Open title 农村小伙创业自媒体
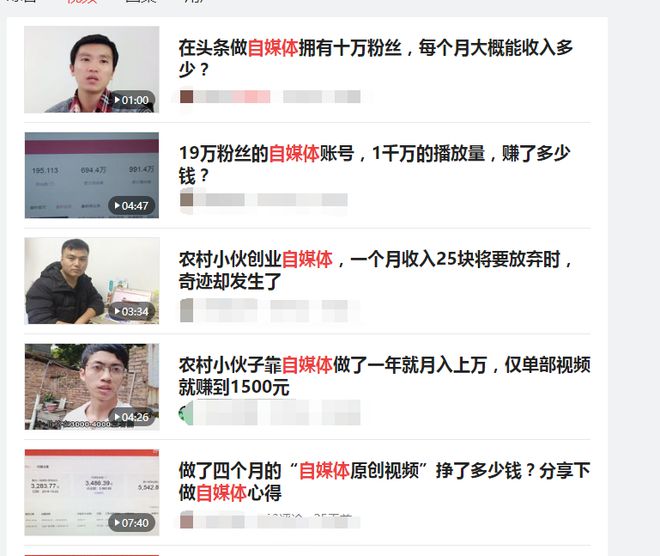The image size is (660, 556). point(375,270)
